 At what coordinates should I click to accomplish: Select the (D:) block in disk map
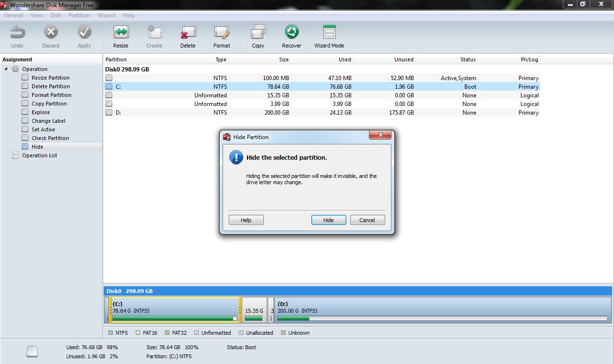(442, 310)
